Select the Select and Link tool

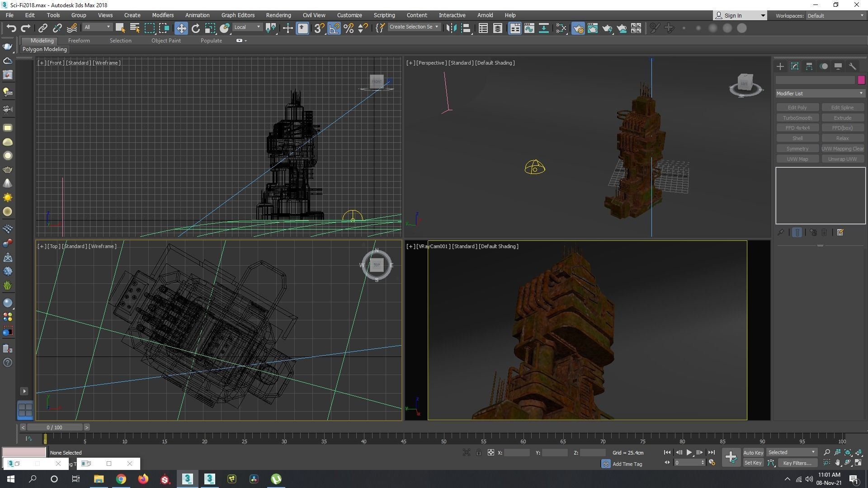pyautogui.click(x=42, y=28)
